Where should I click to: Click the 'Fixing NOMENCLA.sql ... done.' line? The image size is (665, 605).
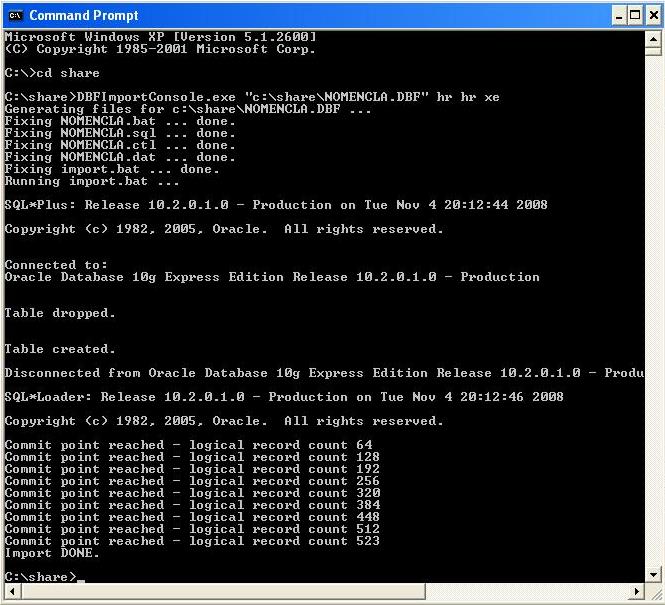pos(120,133)
